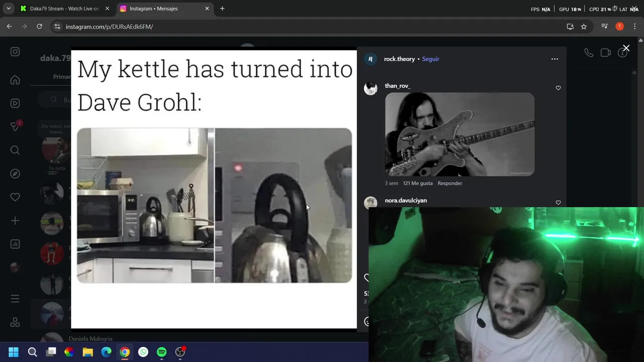Like nora.davulciyan comment with heart

point(558,203)
